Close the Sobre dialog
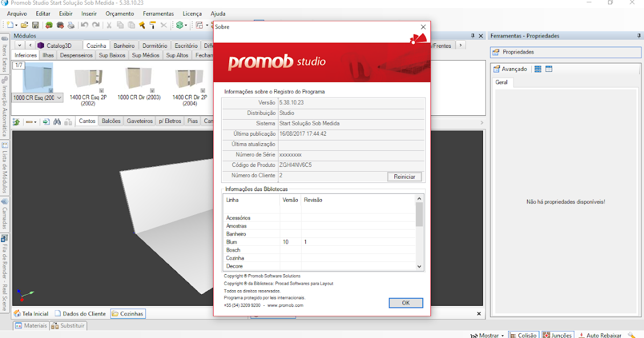Viewport: 644px width, 338px height. click(x=423, y=27)
